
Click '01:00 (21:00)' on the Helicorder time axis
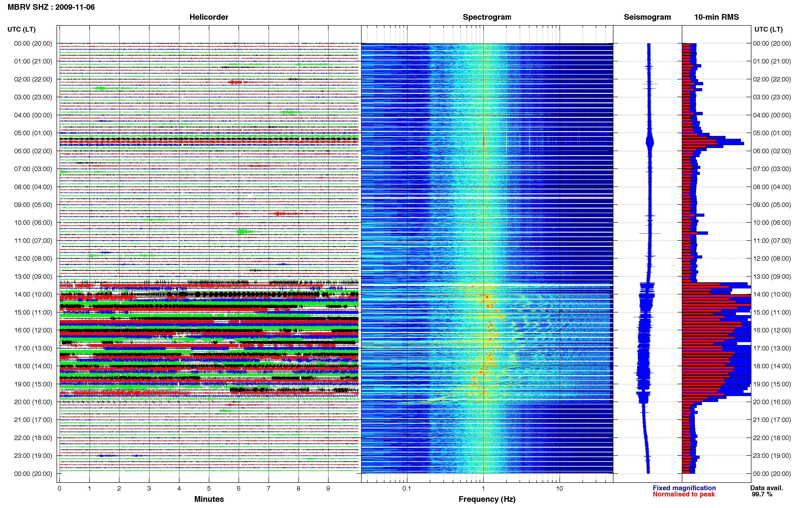33,61
